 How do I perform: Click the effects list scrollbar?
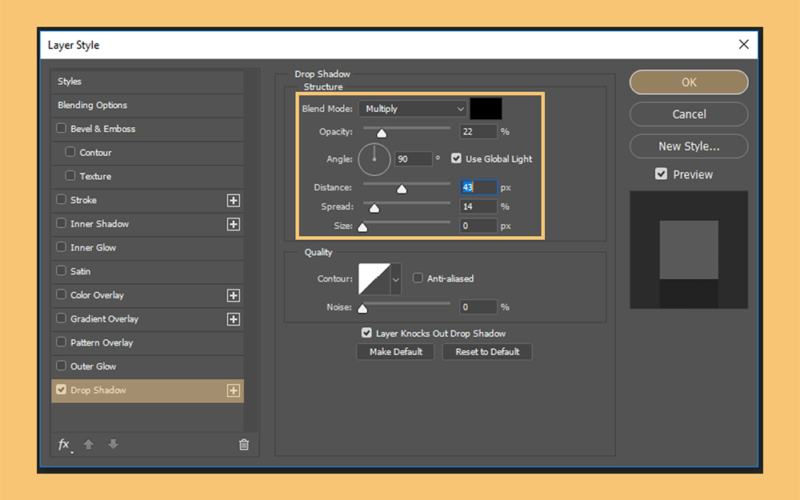pos(251,250)
